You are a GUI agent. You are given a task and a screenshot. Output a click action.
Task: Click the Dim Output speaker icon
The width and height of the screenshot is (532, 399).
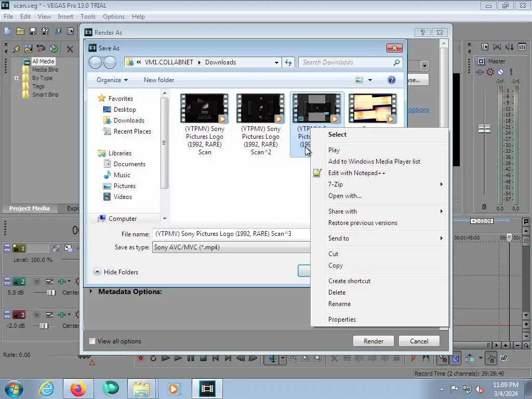point(509,47)
